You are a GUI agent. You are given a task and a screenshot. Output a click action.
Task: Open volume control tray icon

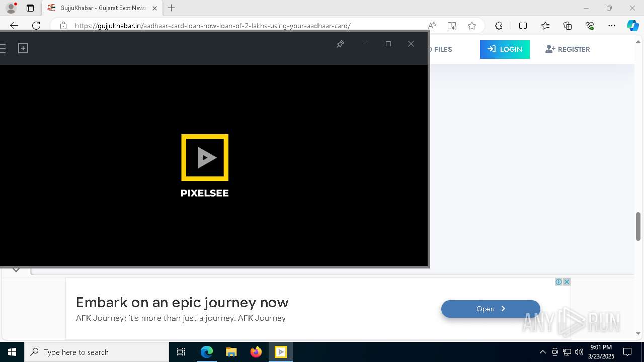(579, 352)
